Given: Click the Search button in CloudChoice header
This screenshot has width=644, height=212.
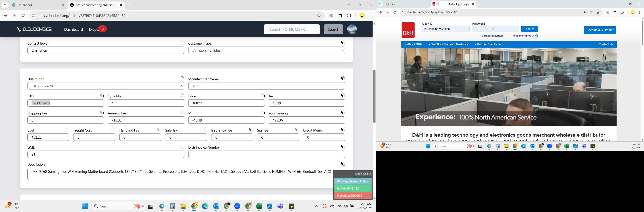Looking at the screenshot, I should click(x=333, y=29).
